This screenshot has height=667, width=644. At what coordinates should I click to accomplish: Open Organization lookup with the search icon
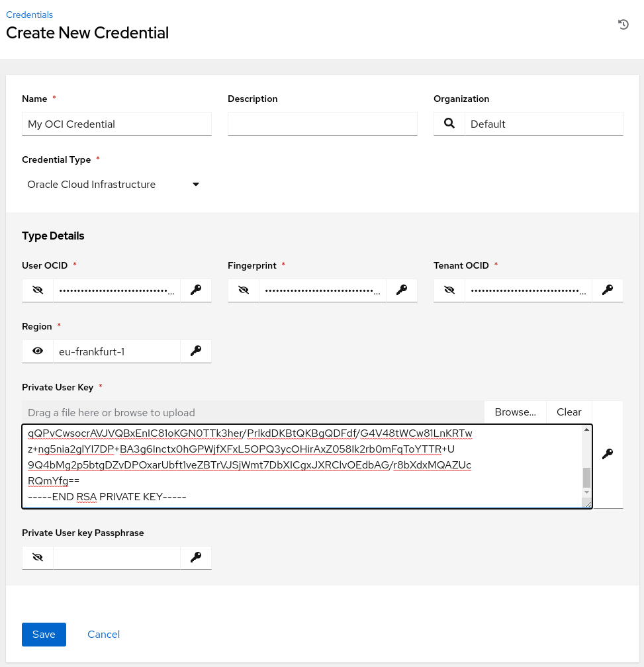coord(449,124)
